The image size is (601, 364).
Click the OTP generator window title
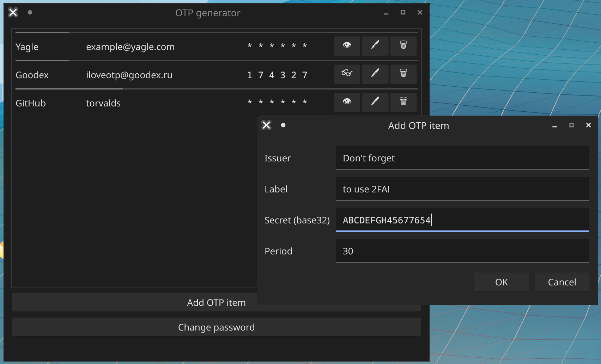[x=208, y=13]
